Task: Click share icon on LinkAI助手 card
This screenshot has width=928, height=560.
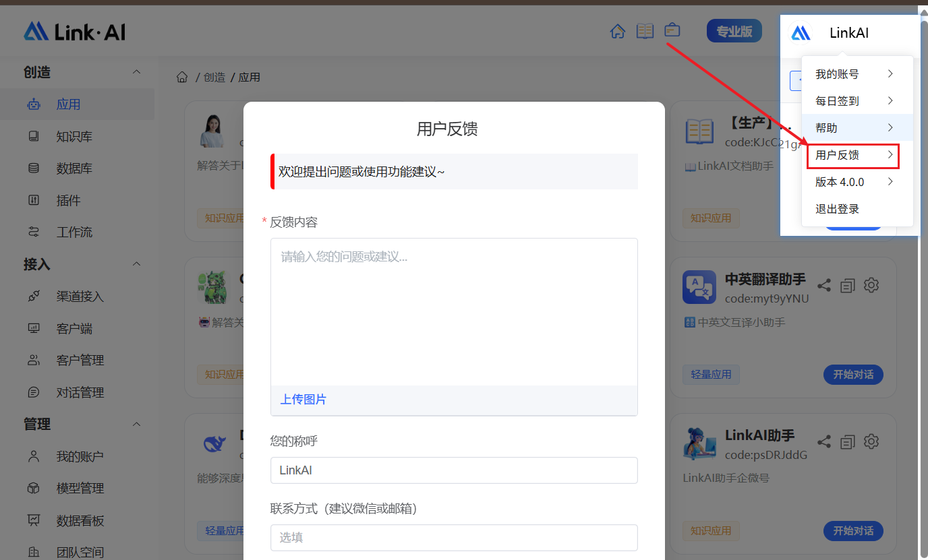Action: tap(823, 442)
